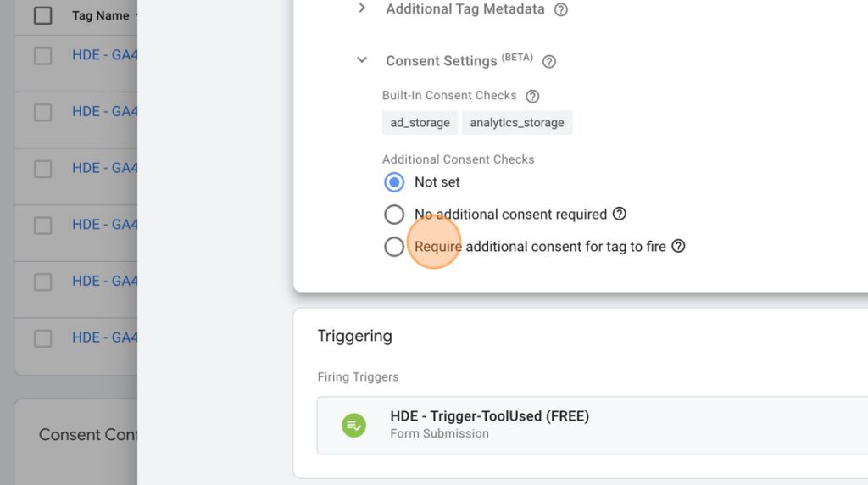The image size is (868, 485).
Task: Select Require additional consent for tag to fire
Action: pyautogui.click(x=394, y=247)
